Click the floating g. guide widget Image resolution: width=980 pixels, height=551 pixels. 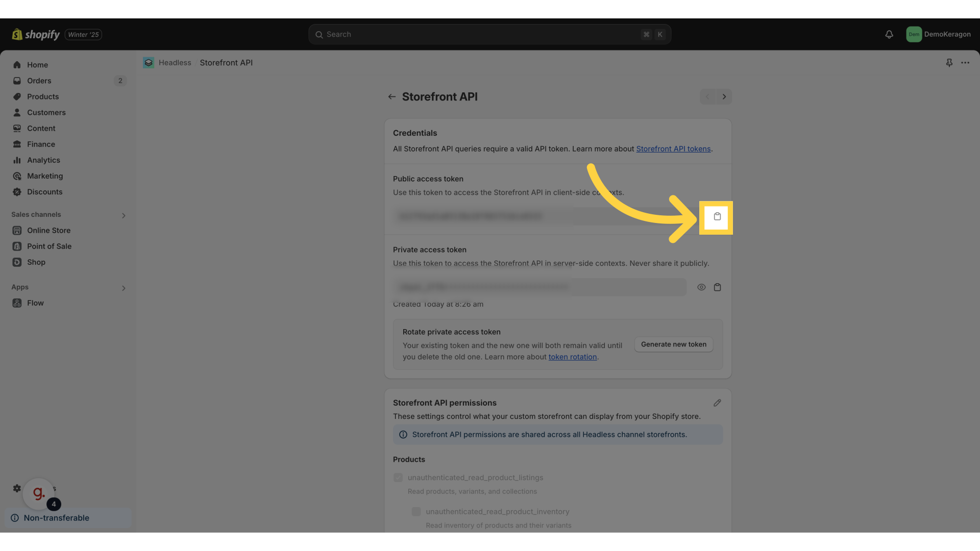pos(39,494)
